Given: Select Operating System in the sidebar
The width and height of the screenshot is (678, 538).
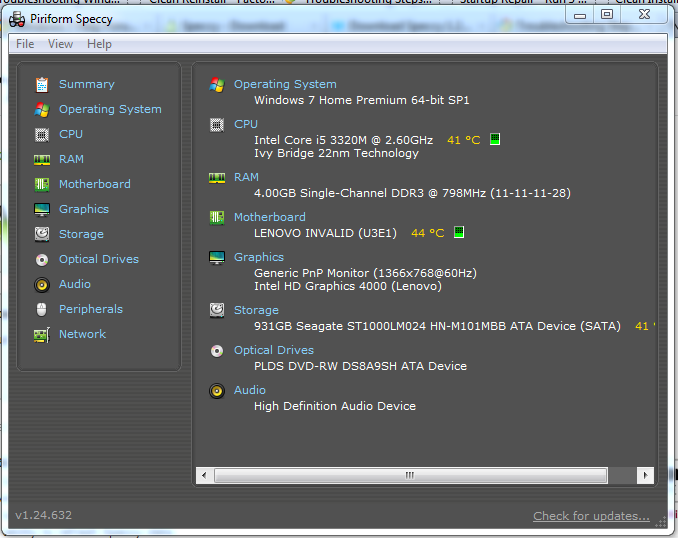Looking at the screenshot, I should (110, 109).
